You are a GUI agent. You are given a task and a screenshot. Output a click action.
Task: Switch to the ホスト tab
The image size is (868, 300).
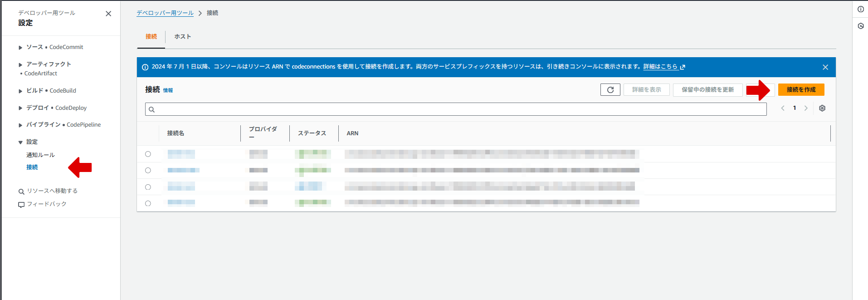click(182, 37)
